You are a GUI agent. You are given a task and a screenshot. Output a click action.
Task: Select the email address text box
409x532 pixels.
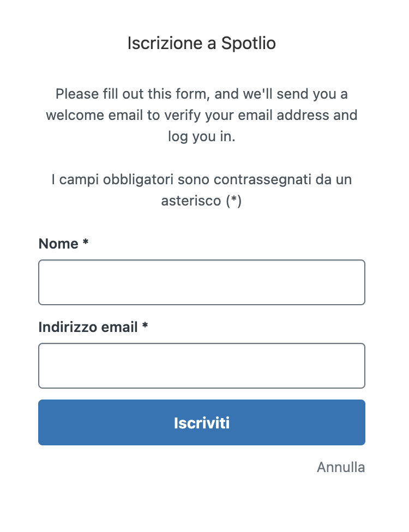[202, 366]
